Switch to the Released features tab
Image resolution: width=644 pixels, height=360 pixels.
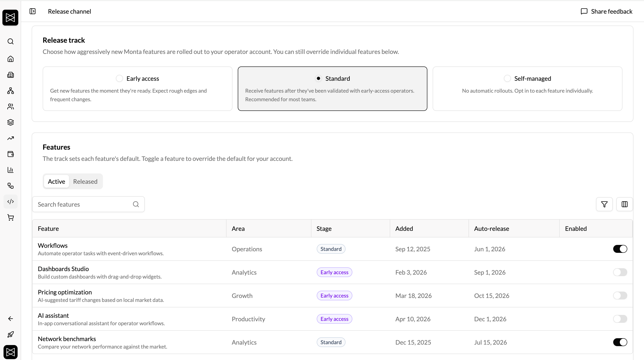[85, 181]
